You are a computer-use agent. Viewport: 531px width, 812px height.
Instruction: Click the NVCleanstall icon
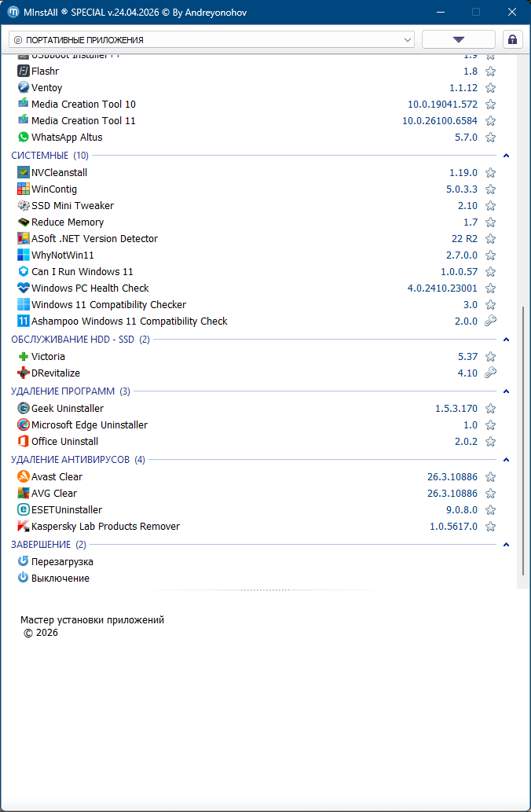click(x=24, y=173)
